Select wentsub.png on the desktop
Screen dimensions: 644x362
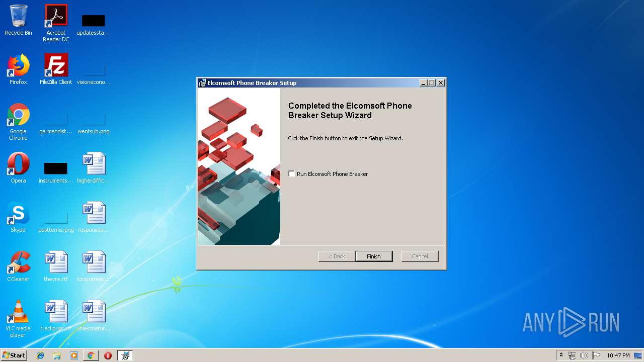pyautogui.click(x=93, y=123)
